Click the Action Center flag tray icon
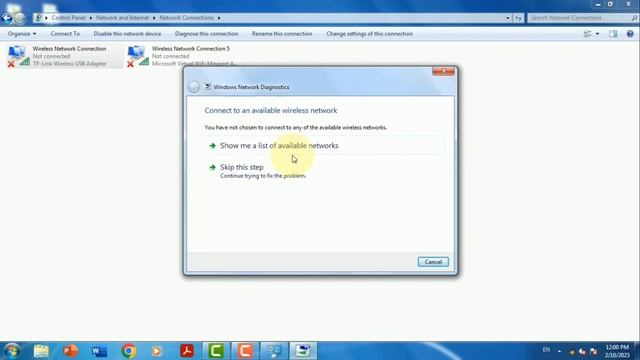Image resolution: width=640 pixels, height=360 pixels. coord(593,351)
